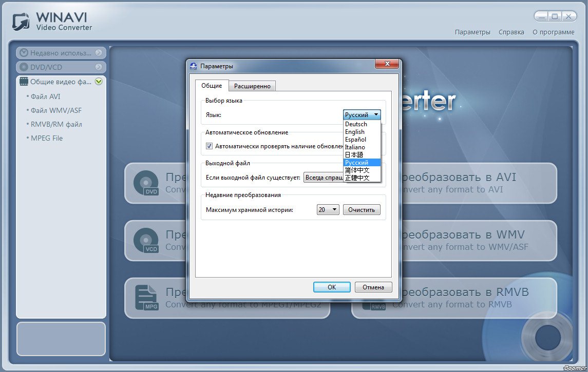Select MPEG File in the sidebar

[47, 138]
